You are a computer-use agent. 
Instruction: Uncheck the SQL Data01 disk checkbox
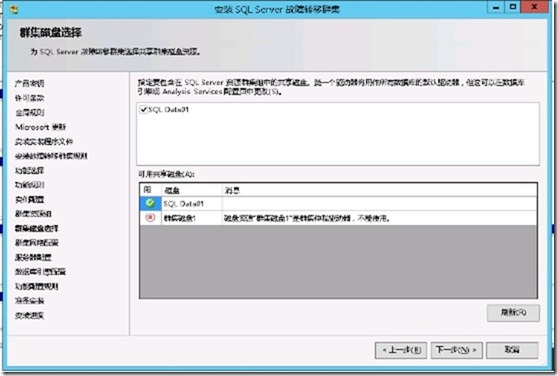click(x=143, y=110)
